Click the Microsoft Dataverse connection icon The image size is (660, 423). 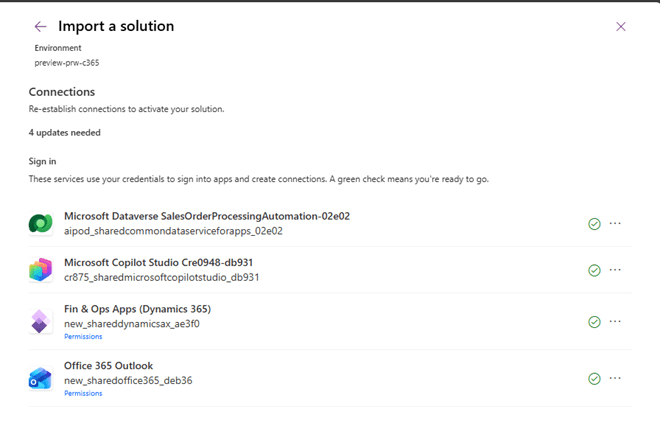(41, 223)
